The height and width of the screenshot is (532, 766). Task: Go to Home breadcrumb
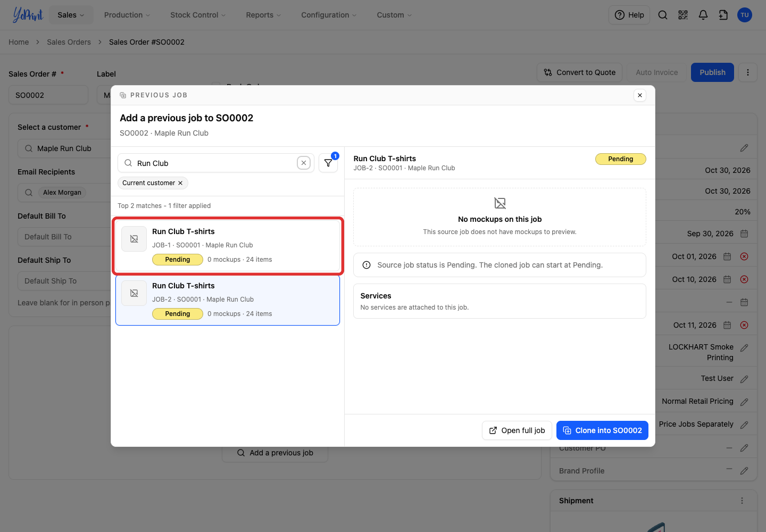[19, 42]
